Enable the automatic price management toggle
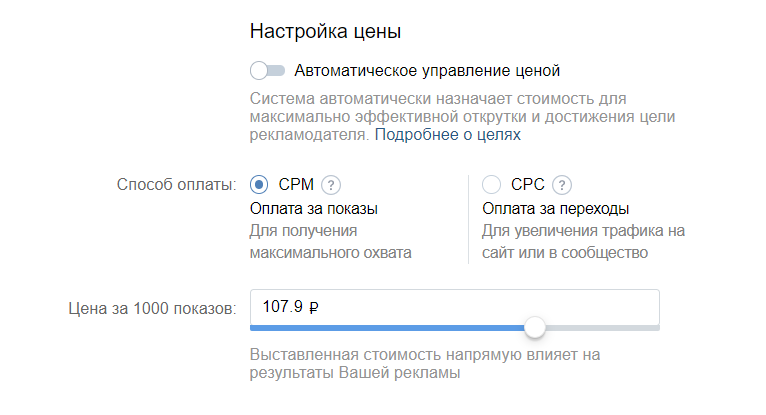766x415 pixels. 267,71
